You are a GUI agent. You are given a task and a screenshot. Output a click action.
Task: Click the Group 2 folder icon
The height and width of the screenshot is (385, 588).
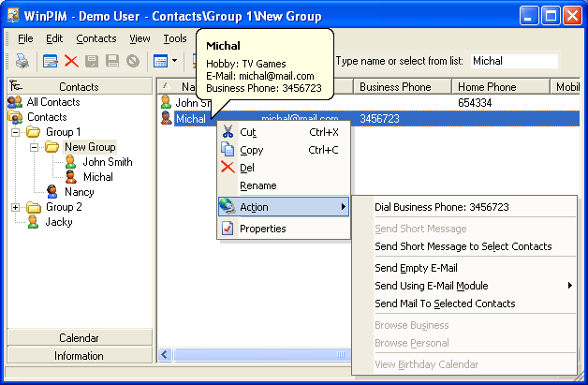click(x=34, y=207)
